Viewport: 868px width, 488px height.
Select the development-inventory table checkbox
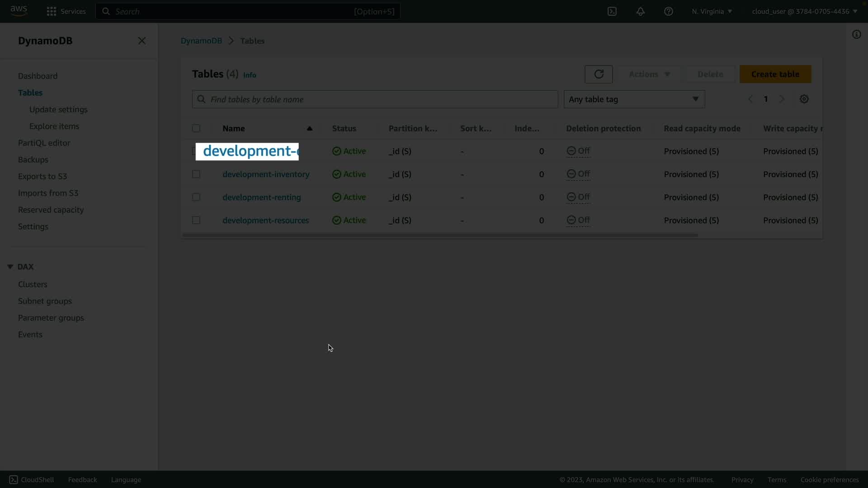(x=196, y=174)
